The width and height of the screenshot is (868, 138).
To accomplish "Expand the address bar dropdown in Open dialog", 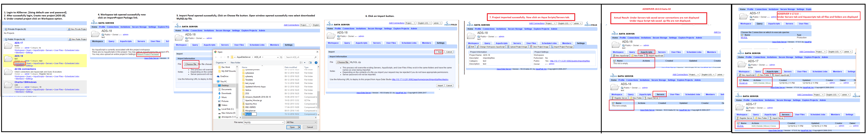I will point(278,57).
